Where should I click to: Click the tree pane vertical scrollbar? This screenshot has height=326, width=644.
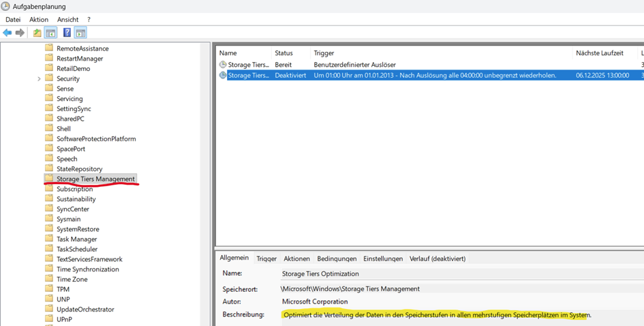[x=204, y=184]
